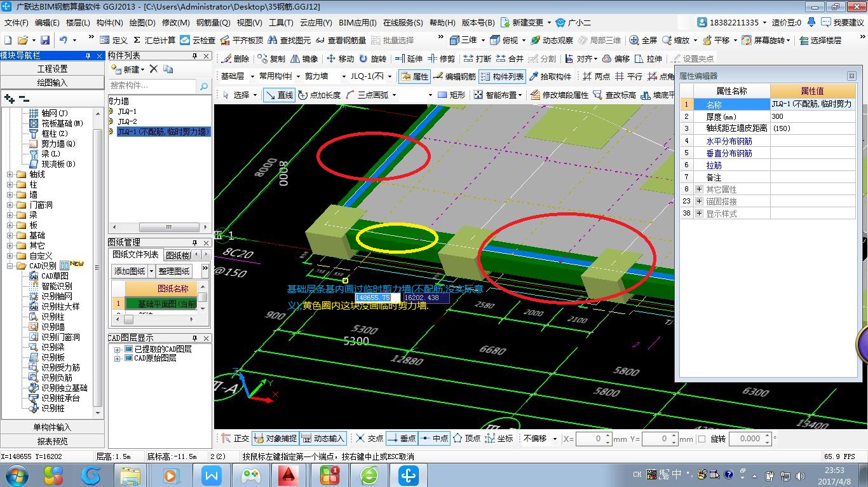Toggle 垂点 perpendicular snap
Viewport: 868px width, 487px height.
pos(401,438)
